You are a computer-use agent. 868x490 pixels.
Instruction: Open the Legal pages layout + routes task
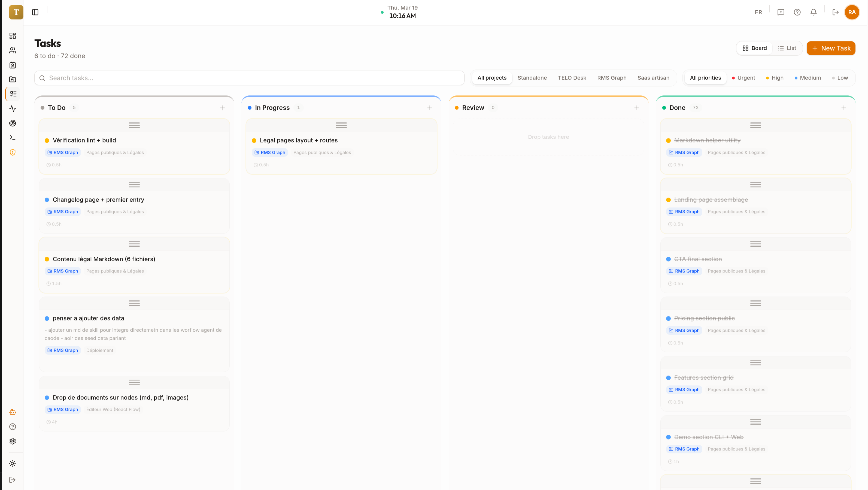pyautogui.click(x=298, y=140)
